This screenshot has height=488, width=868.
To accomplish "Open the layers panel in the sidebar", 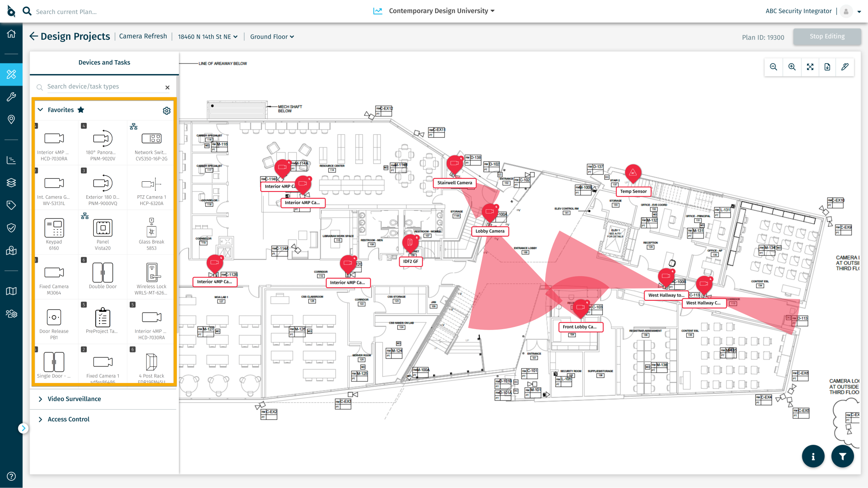I will (x=11, y=183).
